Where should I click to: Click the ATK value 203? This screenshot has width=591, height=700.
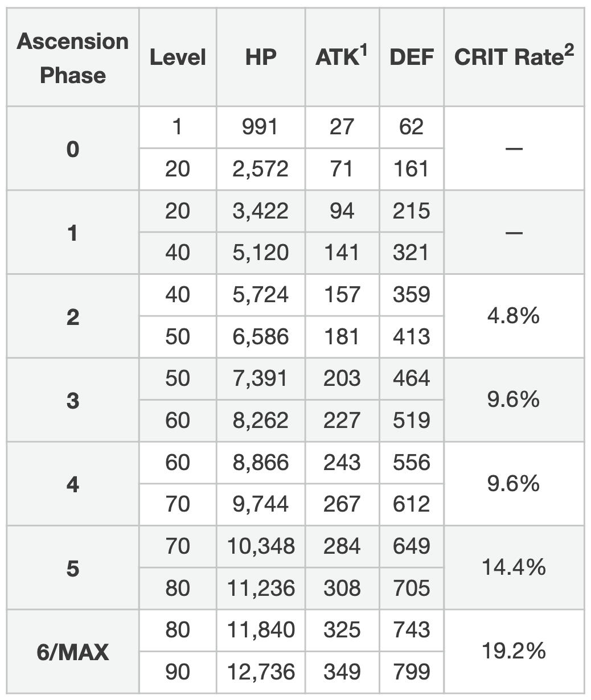pos(342,378)
